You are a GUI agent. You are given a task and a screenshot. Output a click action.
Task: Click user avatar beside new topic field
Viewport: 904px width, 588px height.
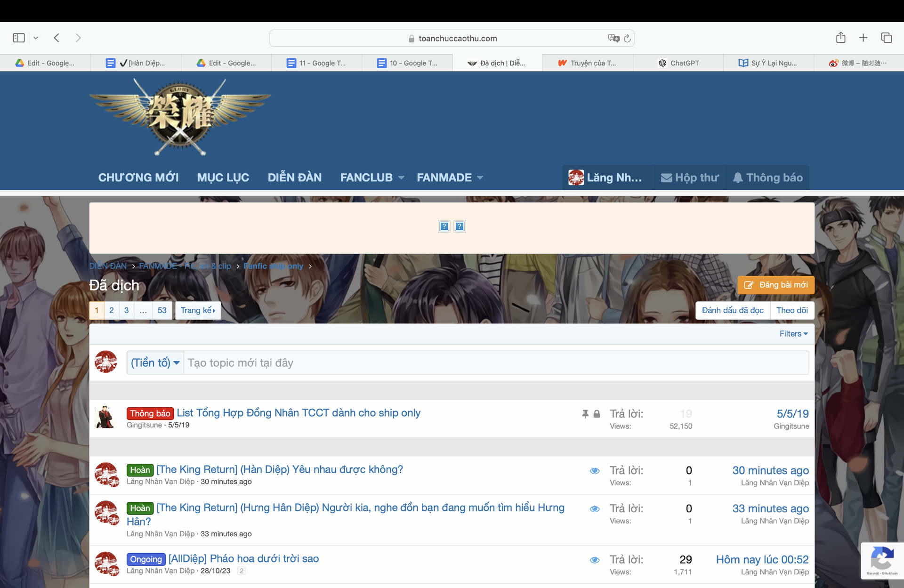click(x=106, y=362)
